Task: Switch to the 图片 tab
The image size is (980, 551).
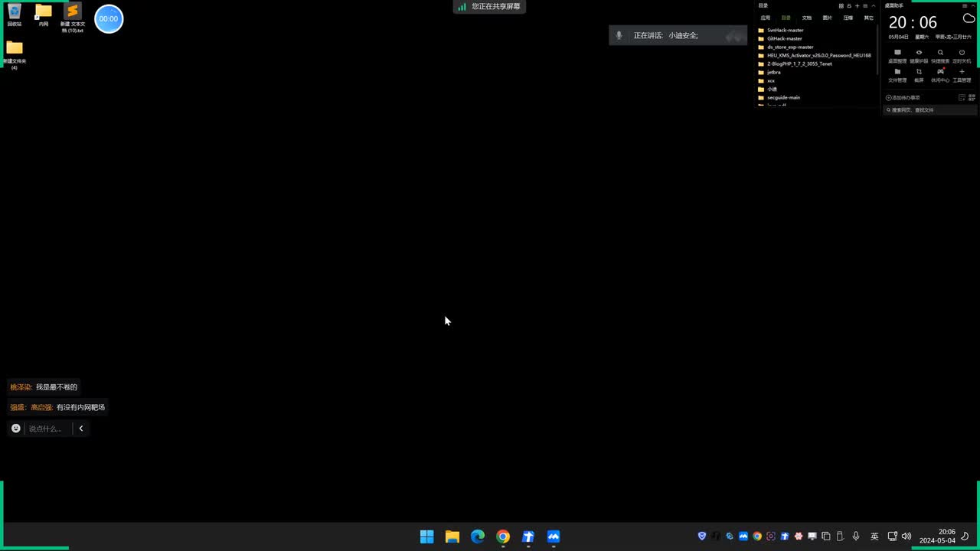Action: click(827, 18)
